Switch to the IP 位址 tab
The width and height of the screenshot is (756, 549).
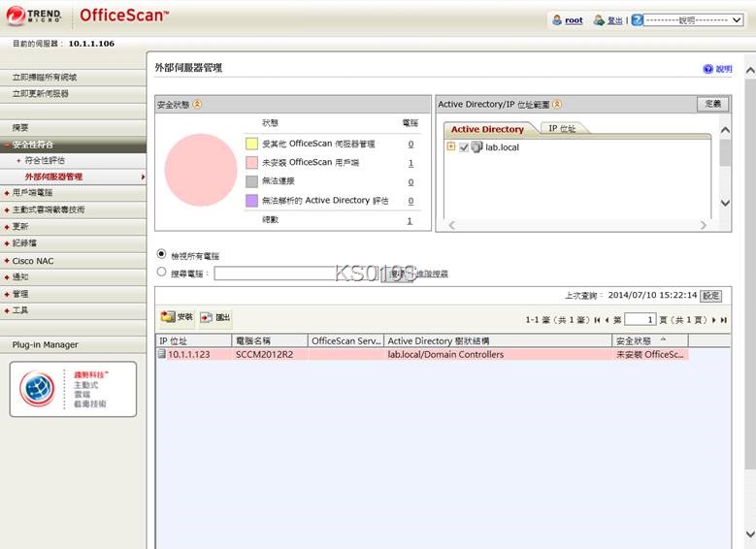[562, 128]
